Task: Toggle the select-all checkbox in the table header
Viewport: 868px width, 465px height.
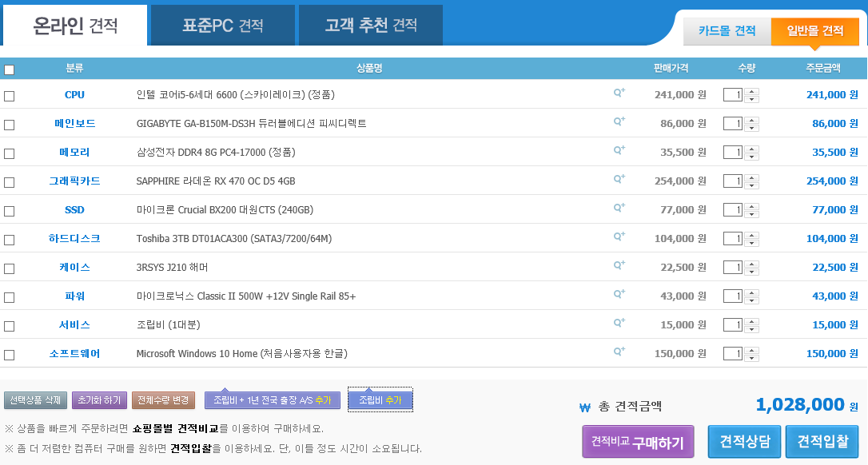Action: pyautogui.click(x=9, y=70)
